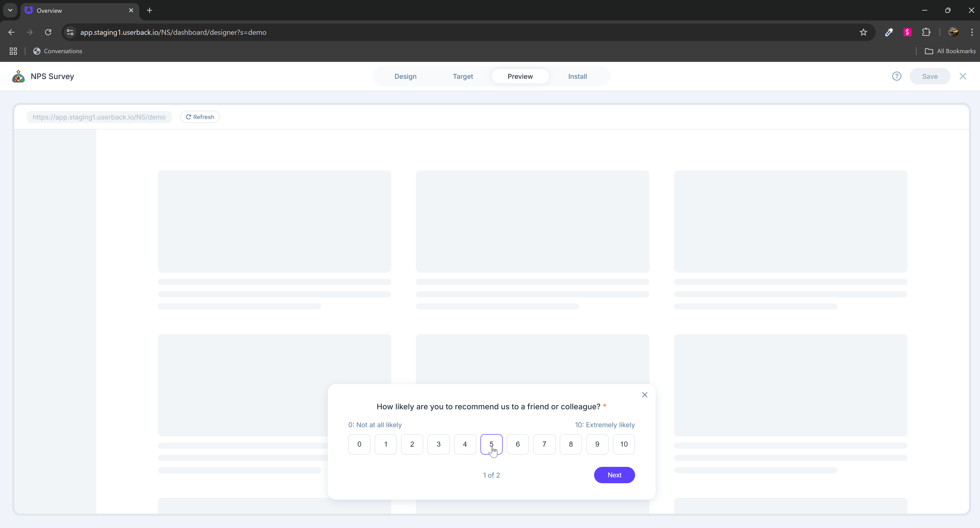The width and height of the screenshot is (980, 528).
Task: Close the survey designer with the X
Action: click(x=963, y=76)
